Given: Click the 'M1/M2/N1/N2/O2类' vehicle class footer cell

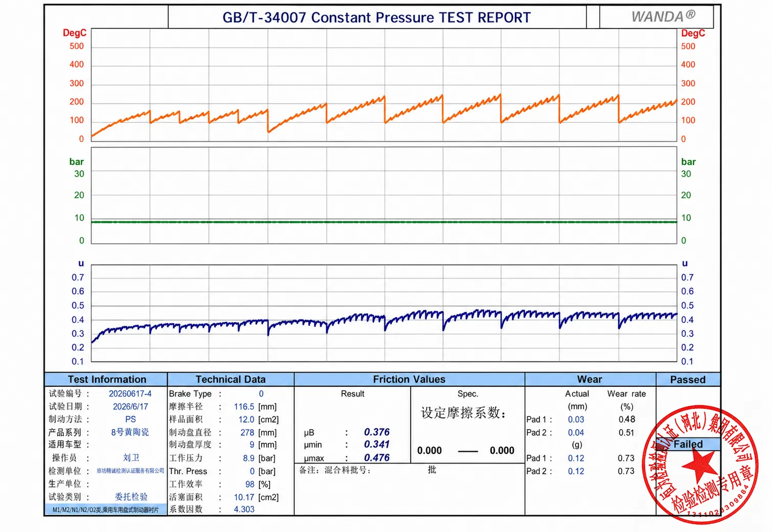Looking at the screenshot, I should click(106, 510).
